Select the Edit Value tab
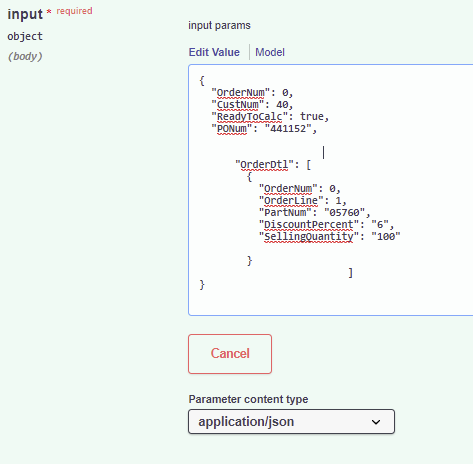Viewport: 473px width, 464px height. (214, 52)
